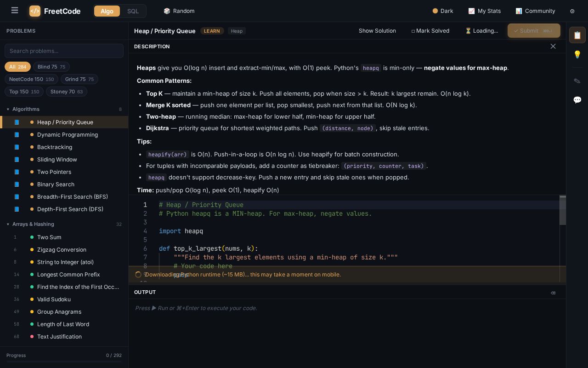Click book icon beside Depth-First Search
This screenshot has width=588, height=368.
tap(17, 209)
